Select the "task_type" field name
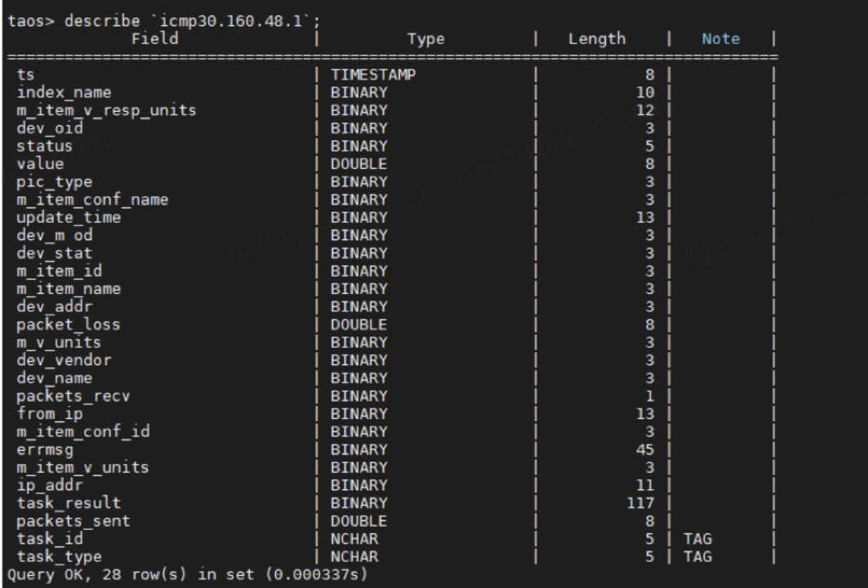 pyautogui.click(x=60, y=557)
